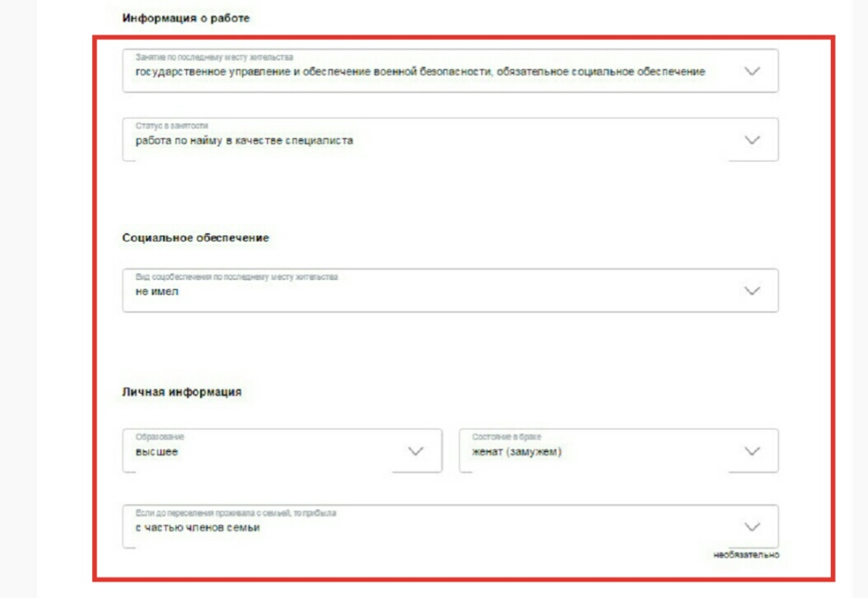Click the 'Вид соцобеспечения' field label

click(x=236, y=278)
